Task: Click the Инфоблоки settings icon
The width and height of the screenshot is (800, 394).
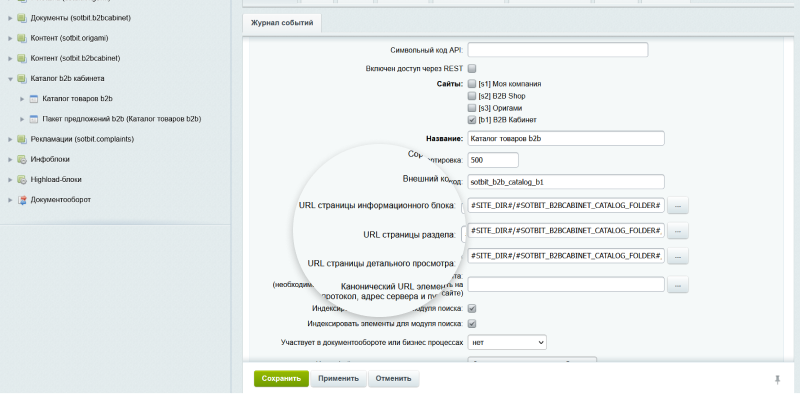Action: click(21, 159)
